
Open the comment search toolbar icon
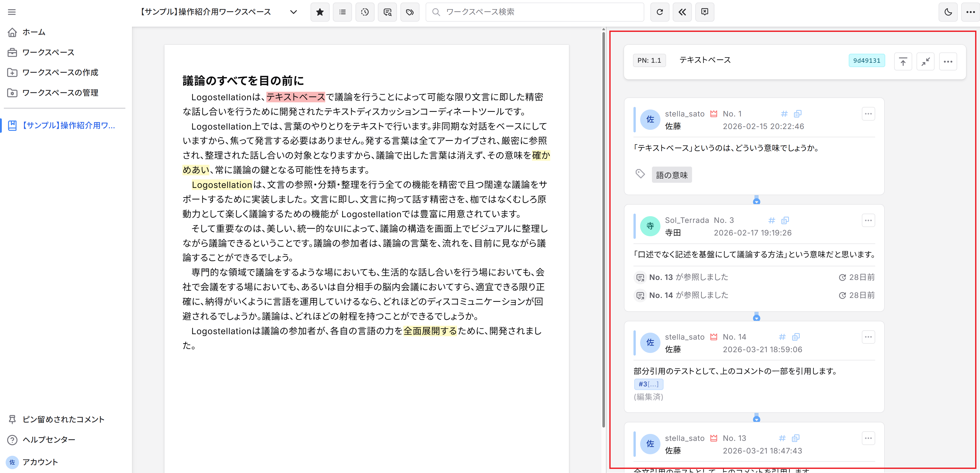[387, 12]
